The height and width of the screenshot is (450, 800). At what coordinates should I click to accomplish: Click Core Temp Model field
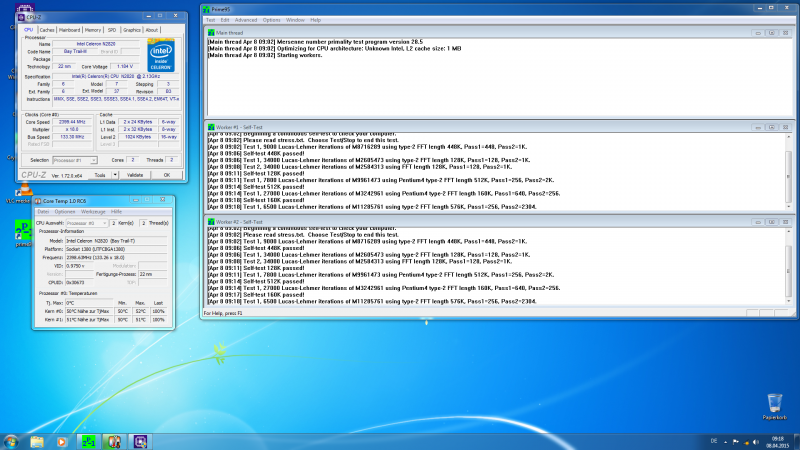pyautogui.click(x=116, y=241)
